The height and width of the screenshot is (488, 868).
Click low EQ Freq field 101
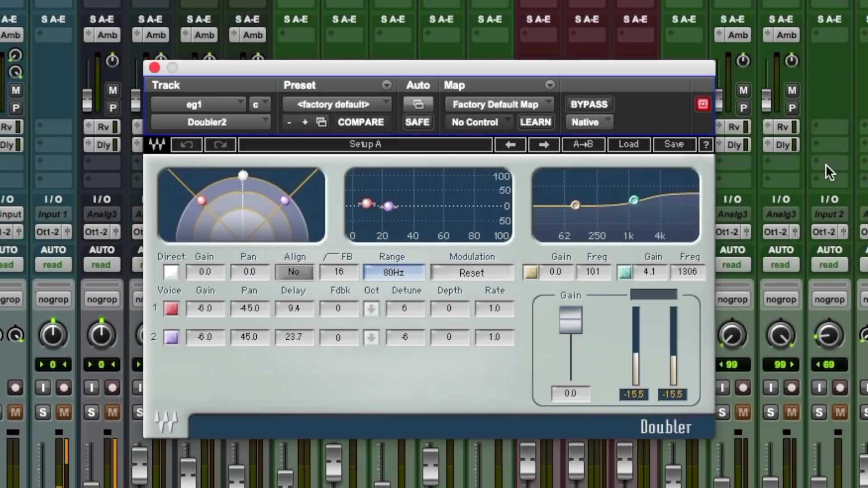(593, 272)
